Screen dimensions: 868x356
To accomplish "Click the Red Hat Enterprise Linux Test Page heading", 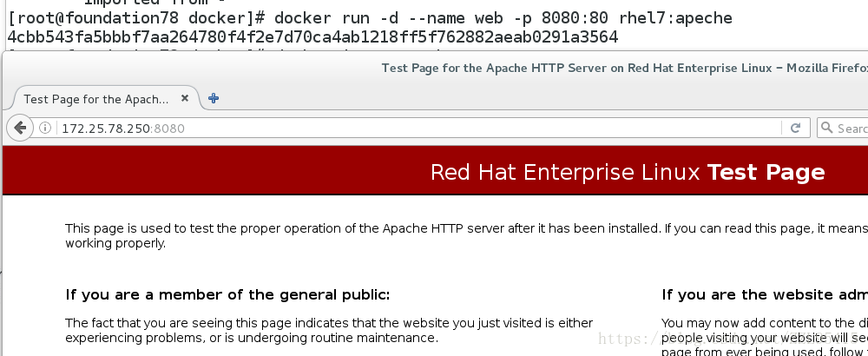I will point(628,172).
